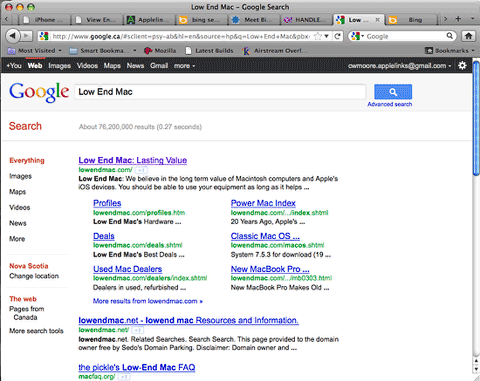480x381 pixels.
Task: Reload the page with the refresh icon
Action: (x=337, y=36)
